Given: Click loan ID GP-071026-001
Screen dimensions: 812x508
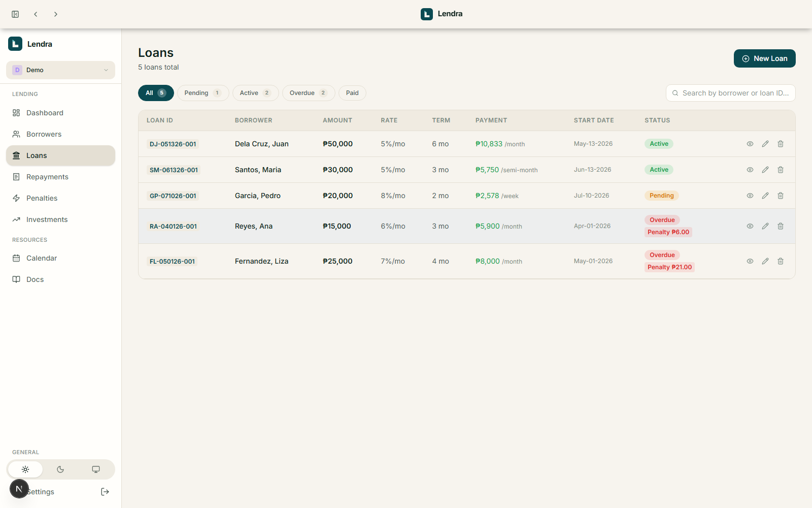Looking at the screenshot, I should click(173, 196).
